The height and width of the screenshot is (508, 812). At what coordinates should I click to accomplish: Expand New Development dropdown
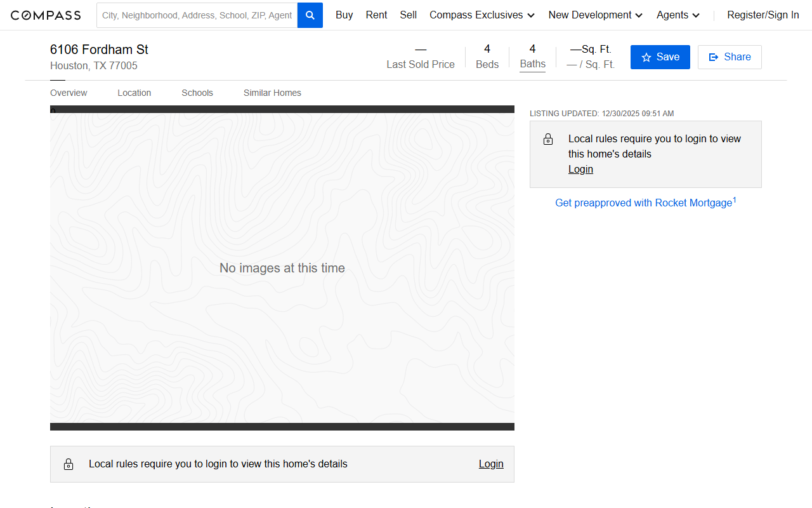(596, 15)
